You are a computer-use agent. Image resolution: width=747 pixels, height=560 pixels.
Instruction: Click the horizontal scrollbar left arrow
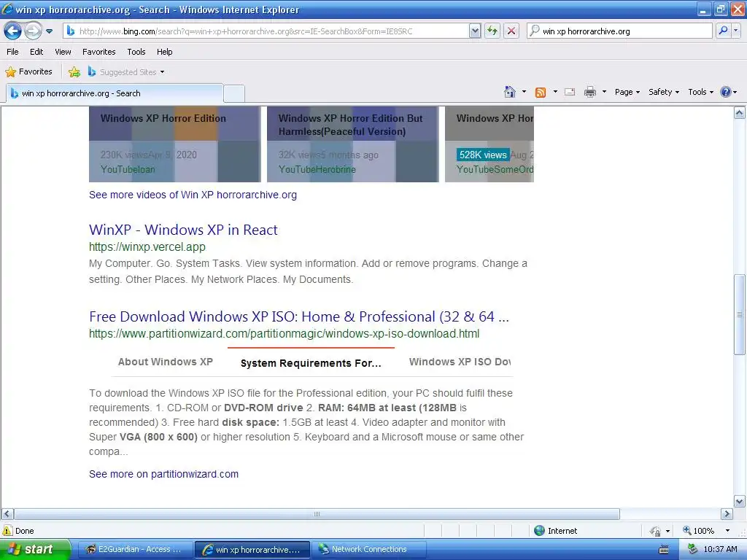(7, 514)
